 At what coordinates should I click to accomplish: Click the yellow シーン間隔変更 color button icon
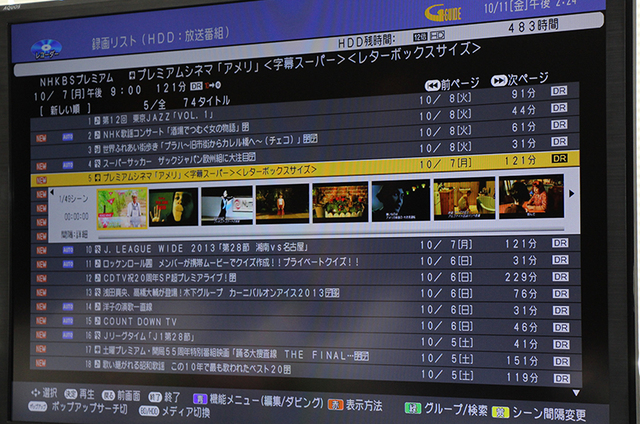(500, 412)
